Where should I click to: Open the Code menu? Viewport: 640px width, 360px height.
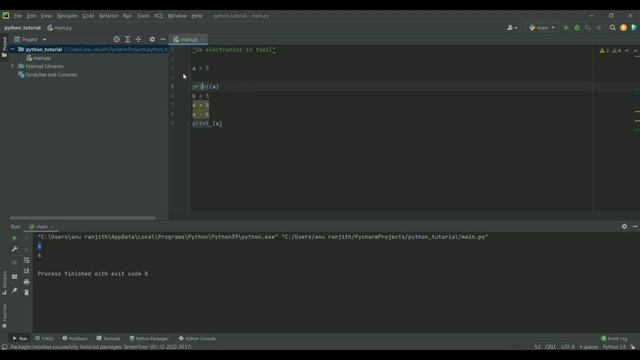pyautogui.click(x=88, y=16)
